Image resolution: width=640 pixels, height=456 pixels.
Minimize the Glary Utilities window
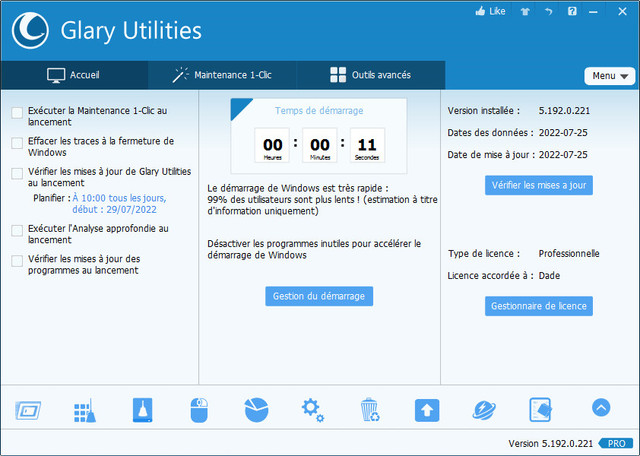point(593,12)
